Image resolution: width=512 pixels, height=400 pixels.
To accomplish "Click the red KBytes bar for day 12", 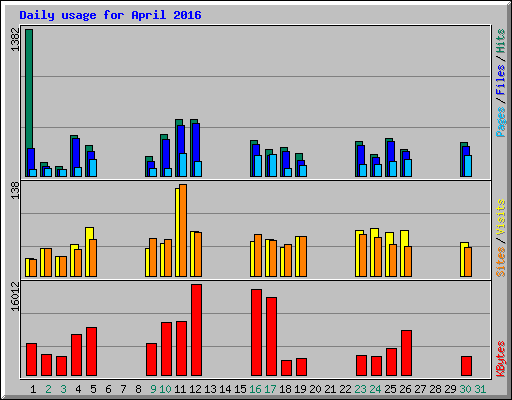I will pyautogui.click(x=197, y=330).
